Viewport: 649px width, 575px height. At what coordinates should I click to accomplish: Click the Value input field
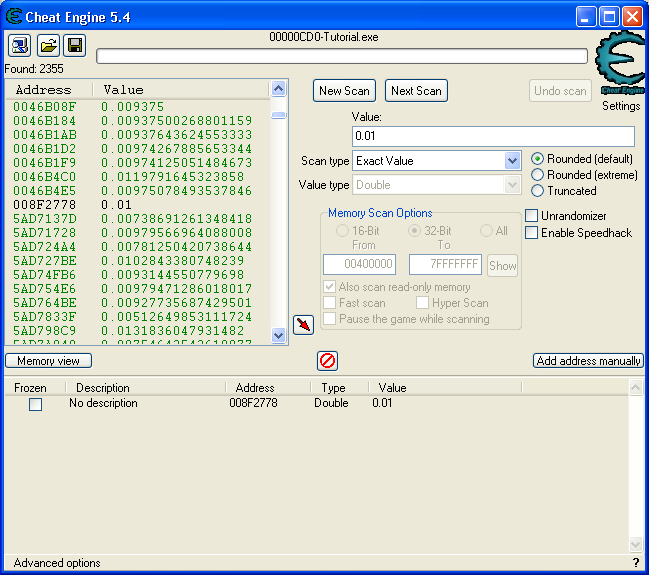pyautogui.click(x=493, y=136)
